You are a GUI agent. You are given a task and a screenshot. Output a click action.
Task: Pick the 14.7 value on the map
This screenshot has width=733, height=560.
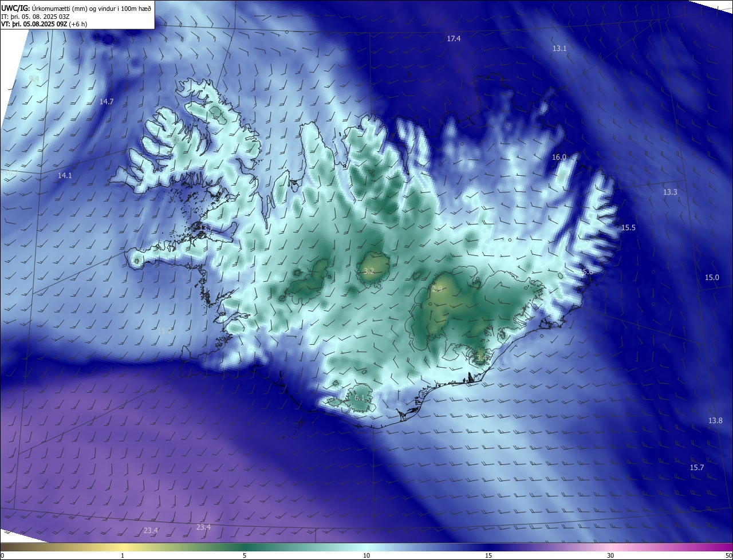pos(107,101)
